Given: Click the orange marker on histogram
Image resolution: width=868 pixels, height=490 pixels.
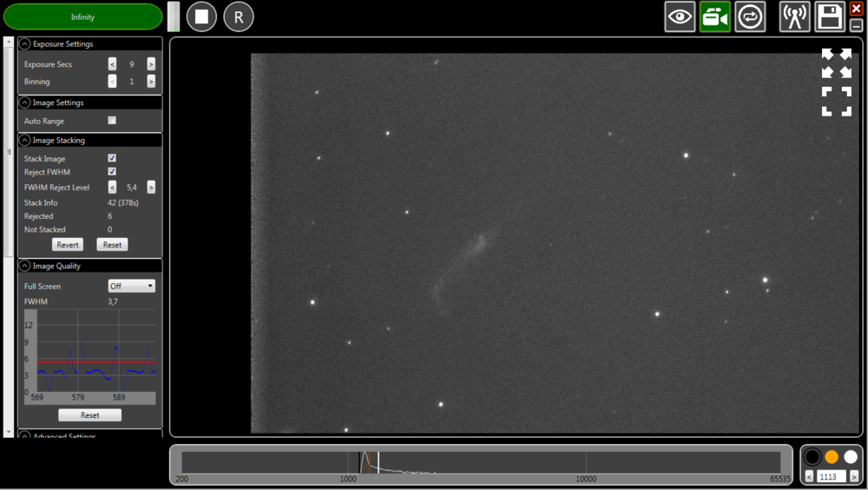Looking at the screenshot, I should [369, 462].
